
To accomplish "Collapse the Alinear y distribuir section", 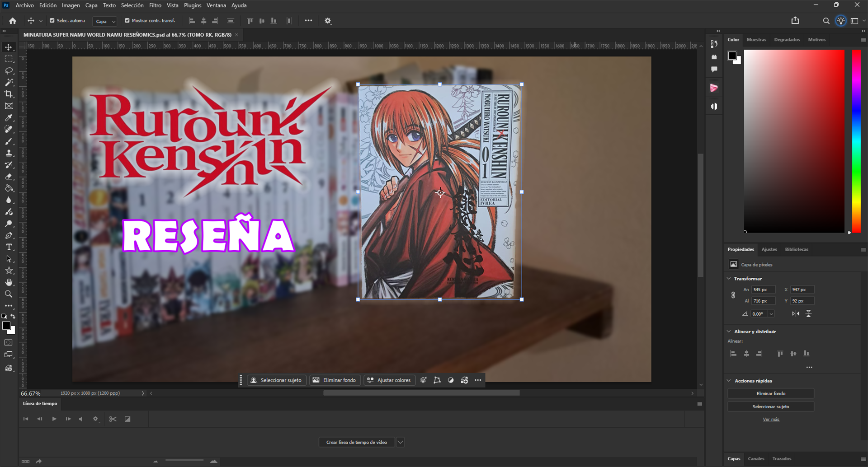I will (x=729, y=332).
